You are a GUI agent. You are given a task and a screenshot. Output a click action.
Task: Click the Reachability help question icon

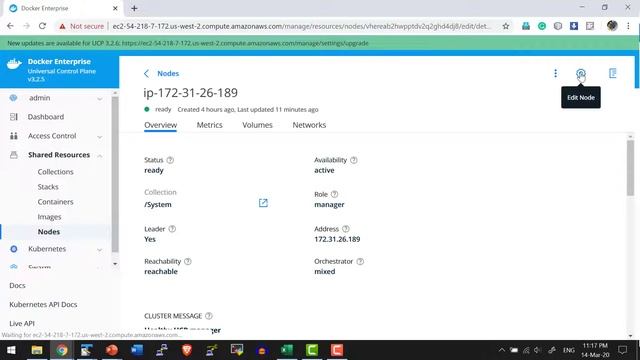(188, 261)
